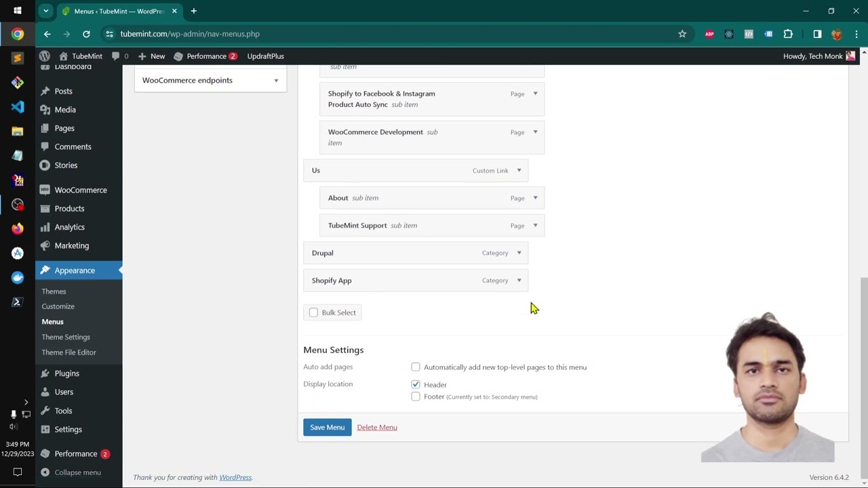Open the React Developer Tools extension
The width and height of the screenshot is (868, 488).
729,34
